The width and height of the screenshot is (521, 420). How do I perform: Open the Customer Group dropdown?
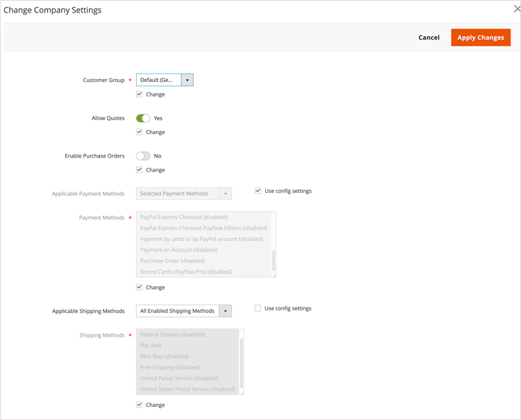(165, 80)
